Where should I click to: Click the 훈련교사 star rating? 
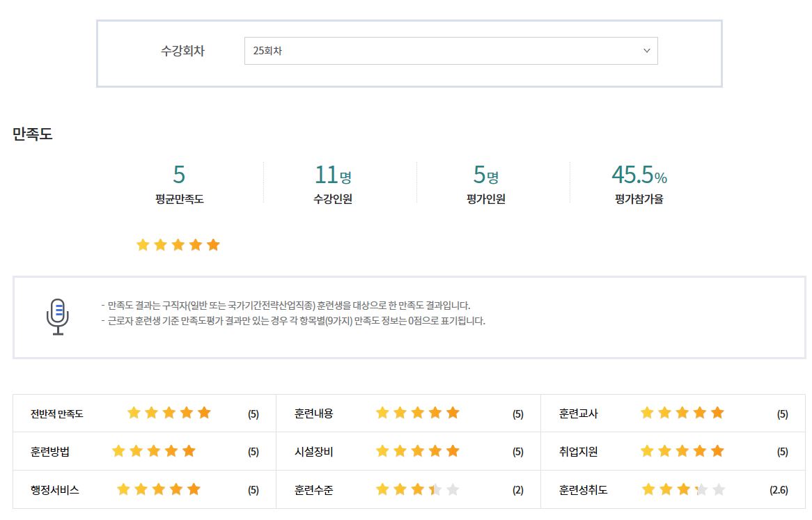(x=682, y=413)
